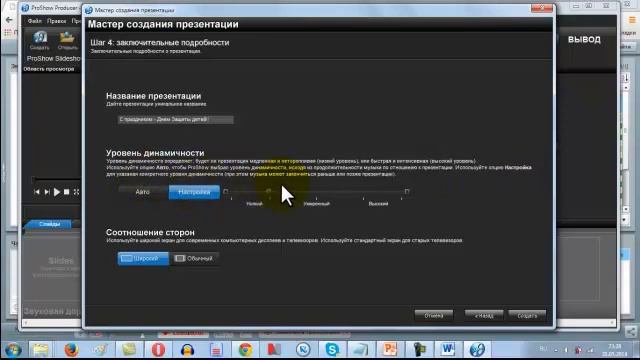
Task: Choose the Обычный aspect ratio
Action: click(194, 258)
